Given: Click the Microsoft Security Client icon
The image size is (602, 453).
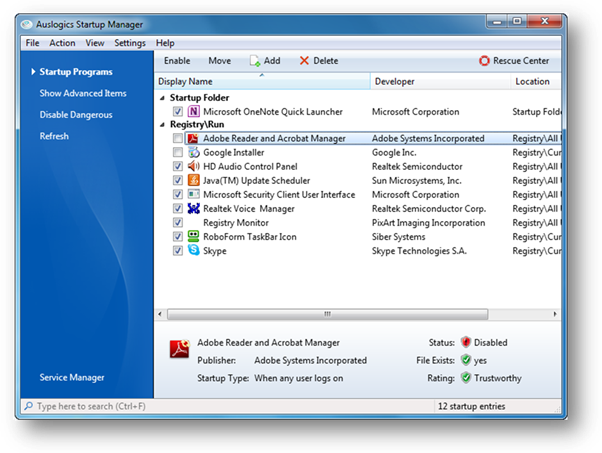Looking at the screenshot, I should point(194,194).
